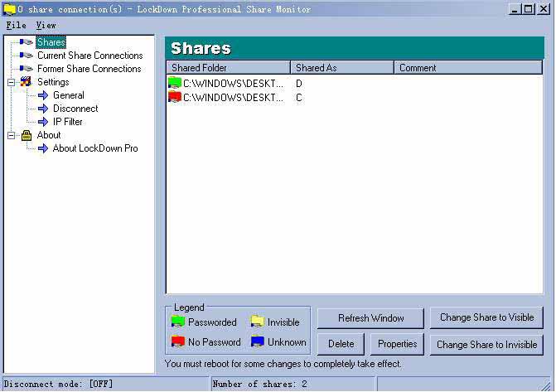Open the File menu
Viewport: 556px width, 392px height.
16,26
